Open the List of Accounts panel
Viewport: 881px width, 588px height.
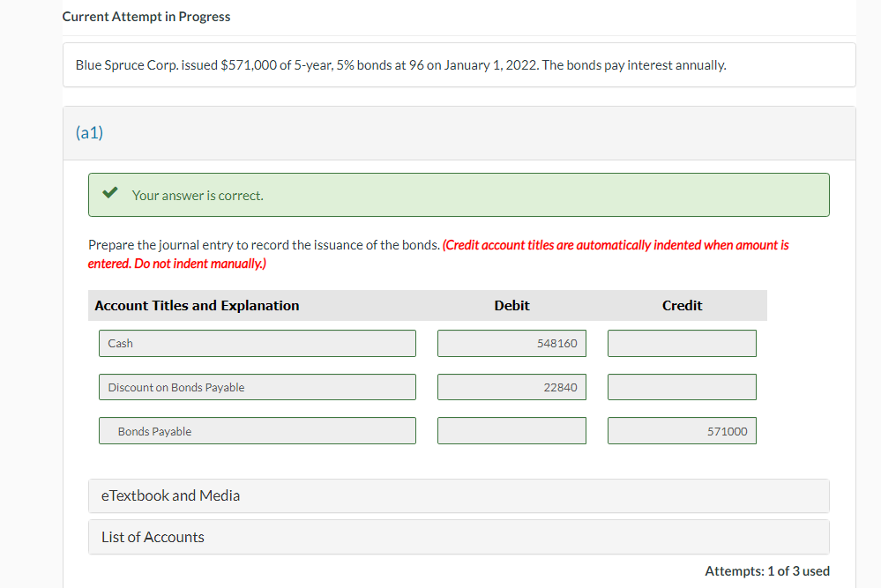pyautogui.click(x=459, y=537)
